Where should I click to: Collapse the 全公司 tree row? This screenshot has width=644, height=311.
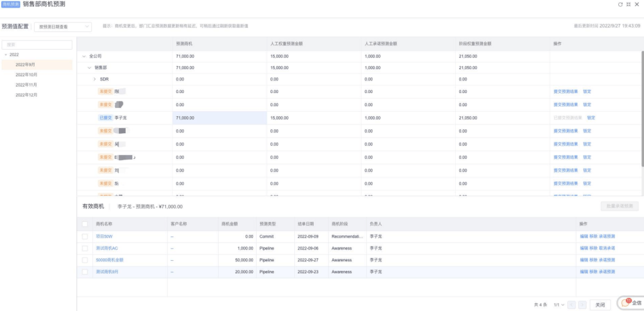coord(84,56)
